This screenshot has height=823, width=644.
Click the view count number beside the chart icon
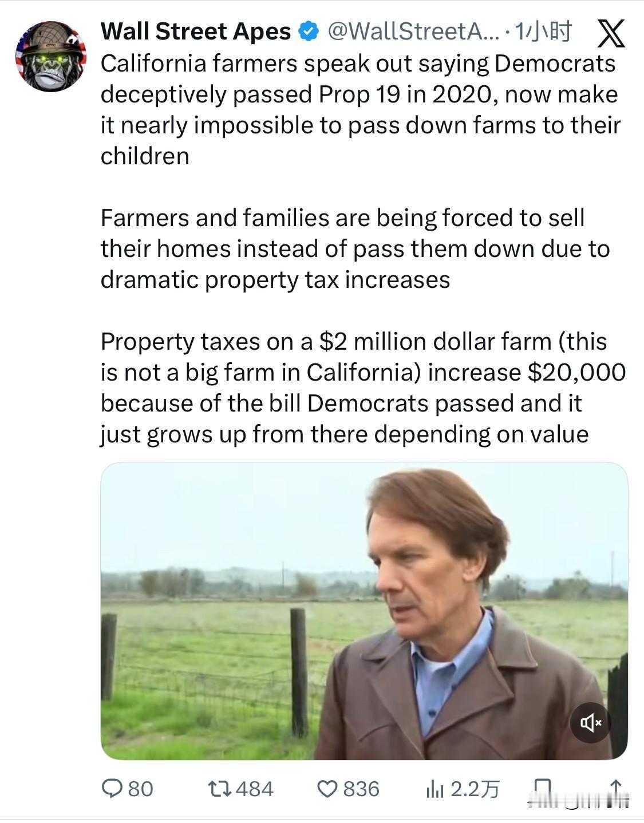coord(475,789)
